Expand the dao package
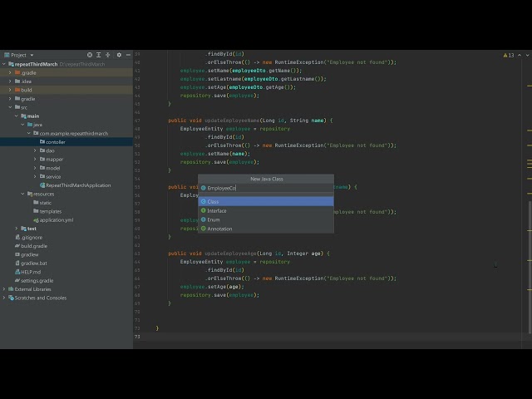 pyautogui.click(x=35, y=150)
